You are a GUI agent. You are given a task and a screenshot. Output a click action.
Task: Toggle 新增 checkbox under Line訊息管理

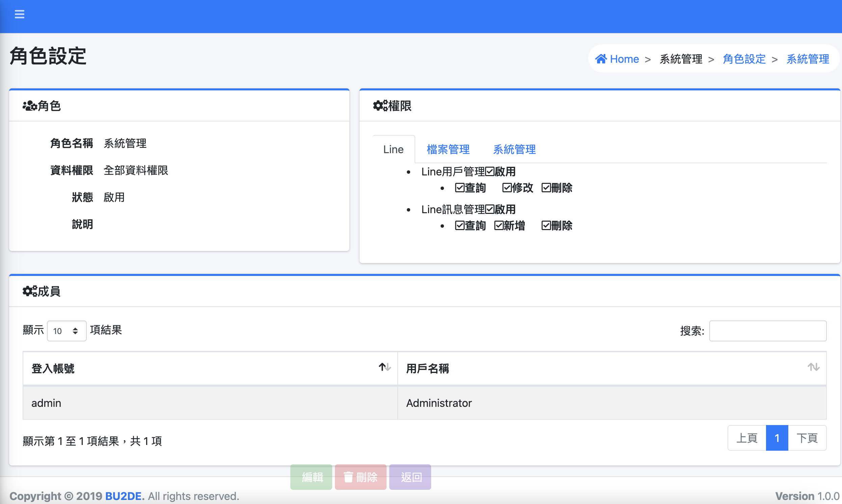[x=498, y=225]
